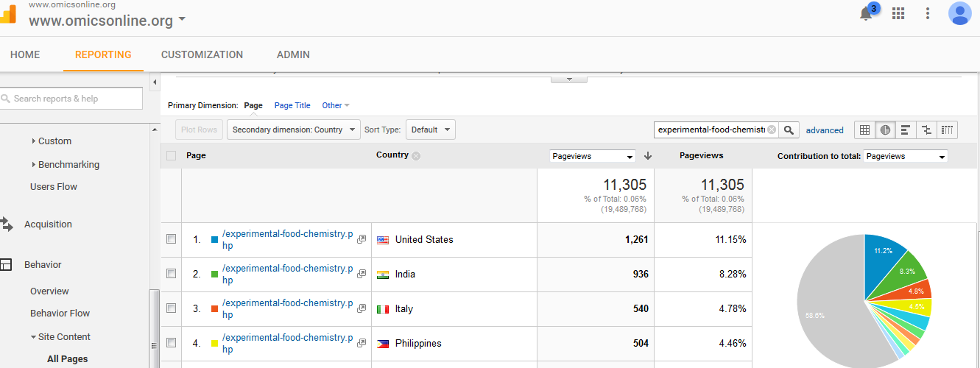This screenshot has width=980, height=368.
Task: Open the Acquisition sidebar section
Action: pos(48,224)
